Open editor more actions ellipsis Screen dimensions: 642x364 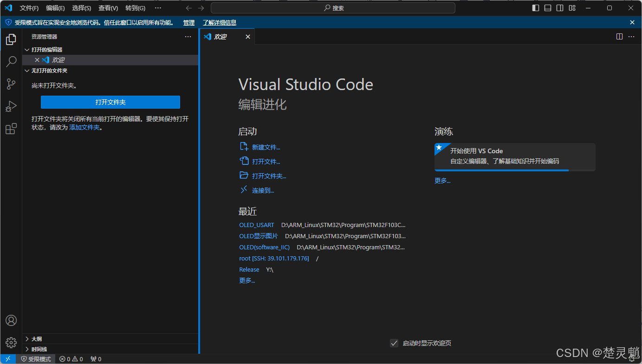click(631, 37)
